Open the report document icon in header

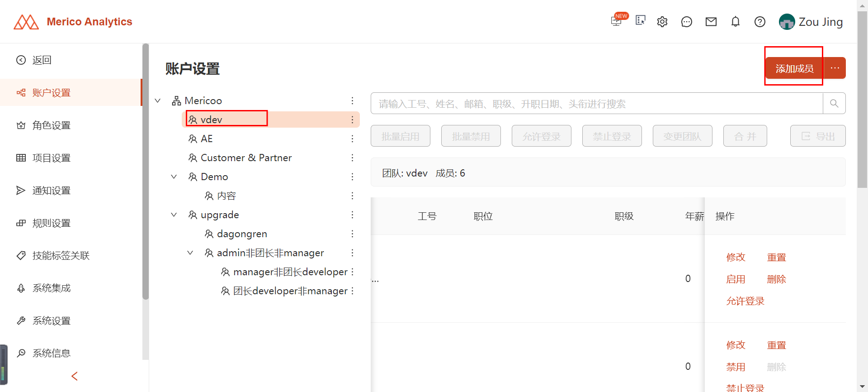click(641, 20)
